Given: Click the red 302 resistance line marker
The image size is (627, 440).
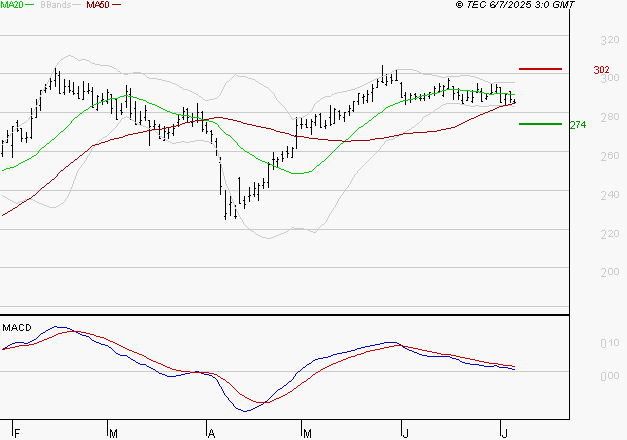Looking at the screenshot, I should pos(540,69).
